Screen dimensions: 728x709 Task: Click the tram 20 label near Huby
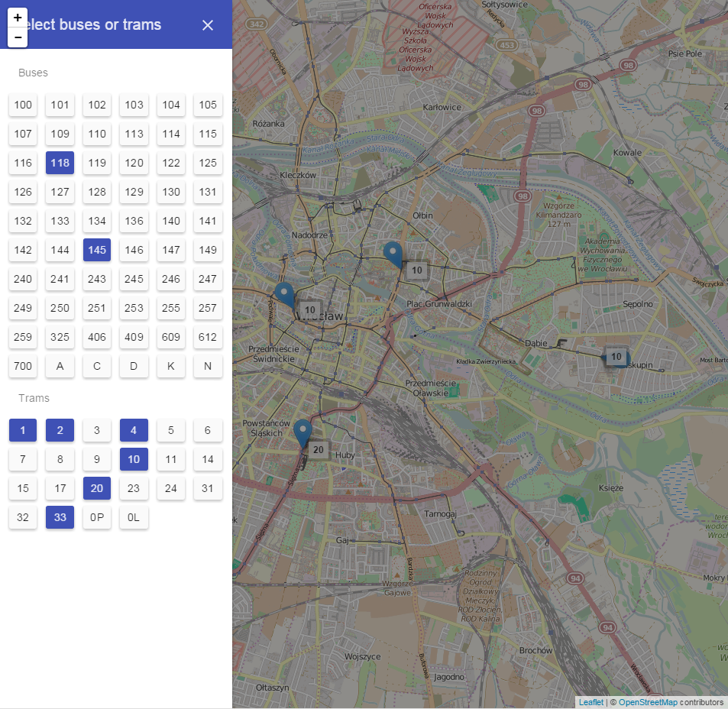319,449
